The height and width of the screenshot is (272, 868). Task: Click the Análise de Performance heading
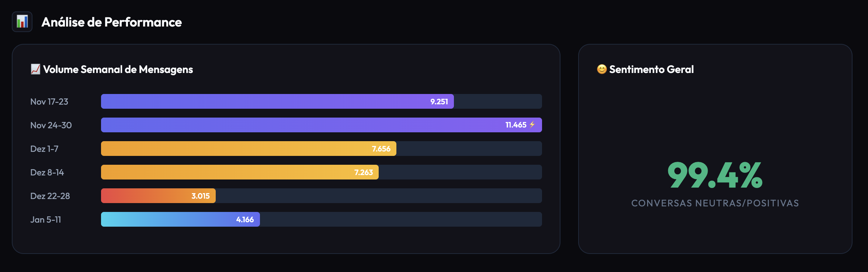click(111, 22)
